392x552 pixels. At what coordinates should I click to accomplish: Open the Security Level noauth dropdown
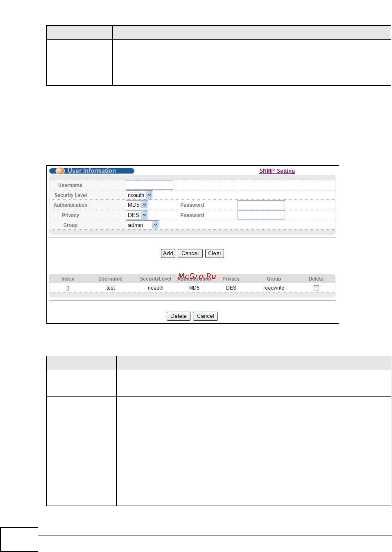[139, 195]
